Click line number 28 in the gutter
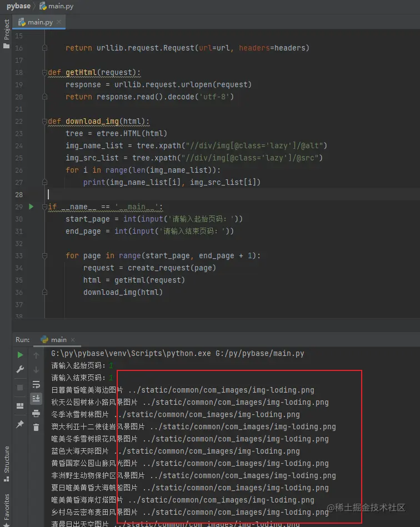The height and width of the screenshot is (527, 420). pos(19,194)
